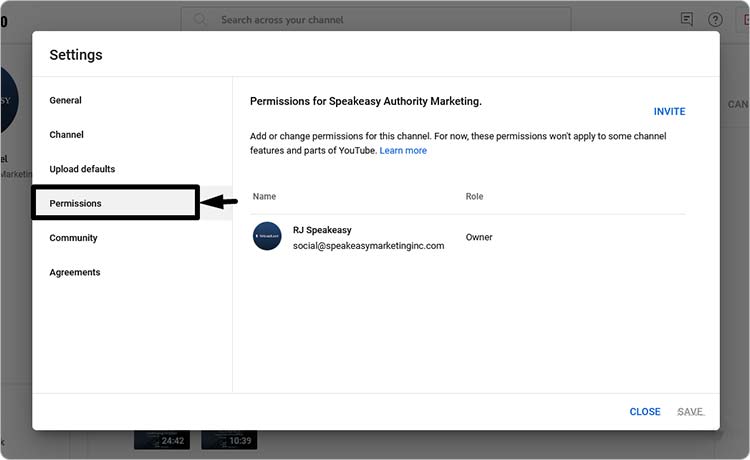The width and height of the screenshot is (750, 460).
Task: Click the INVITE button
Action: point(669,111)
